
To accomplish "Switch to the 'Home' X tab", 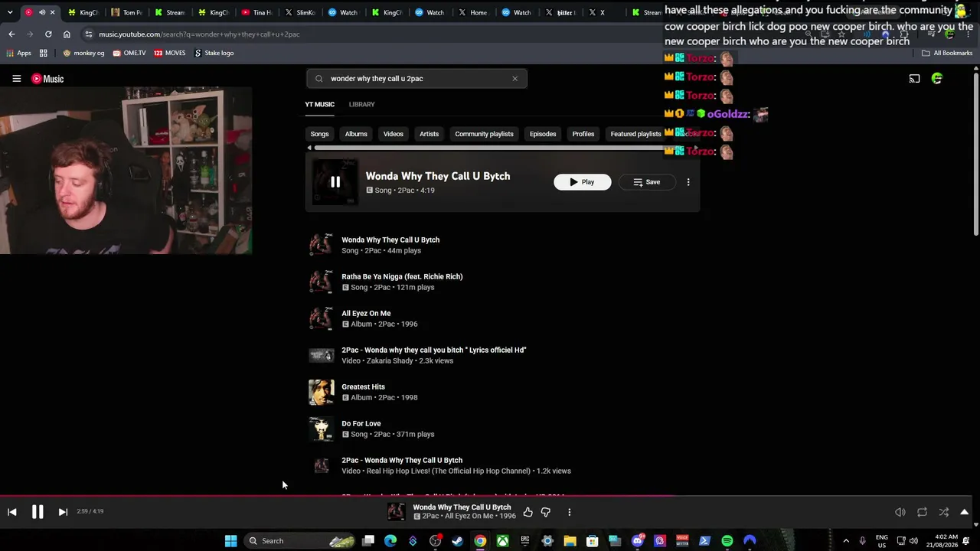I will coord(473,12).
